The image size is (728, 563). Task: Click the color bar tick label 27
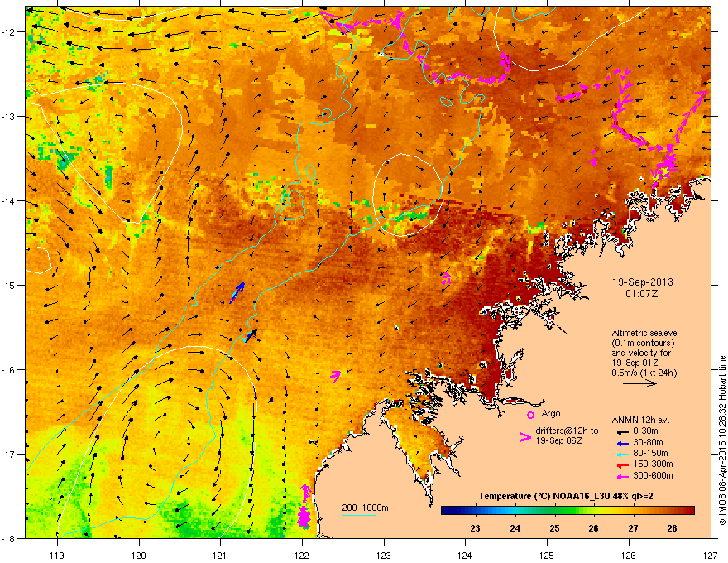tap(633, 528)
